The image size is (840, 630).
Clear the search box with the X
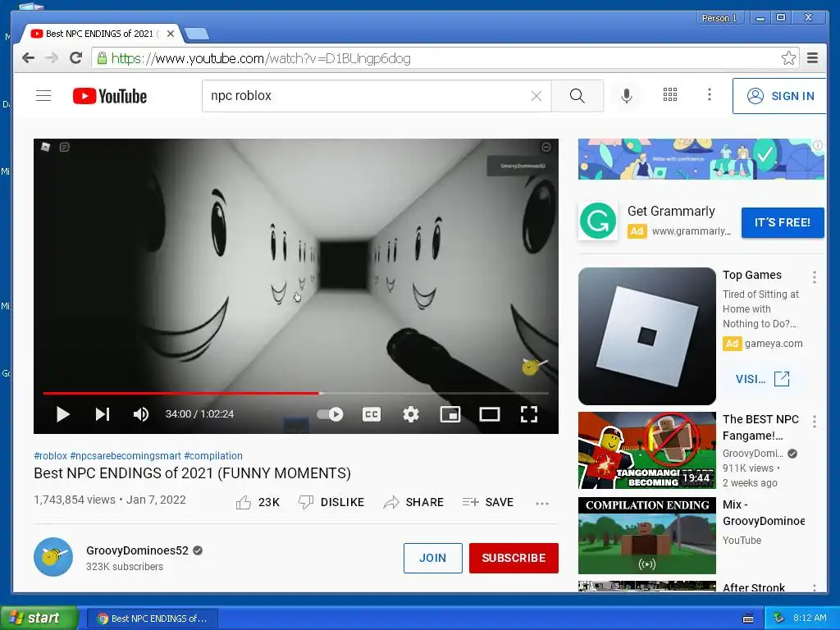[x=536, y=96]
